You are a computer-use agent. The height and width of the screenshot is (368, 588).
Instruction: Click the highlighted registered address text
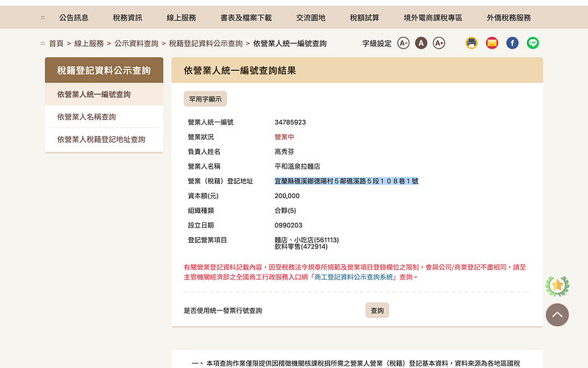point(346,181)
